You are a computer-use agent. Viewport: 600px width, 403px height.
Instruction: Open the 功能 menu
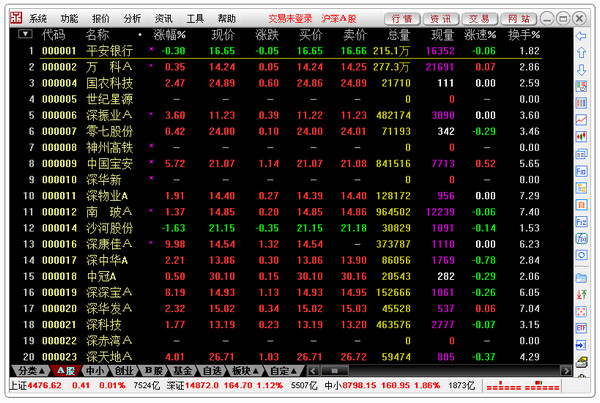pos(69,18)
